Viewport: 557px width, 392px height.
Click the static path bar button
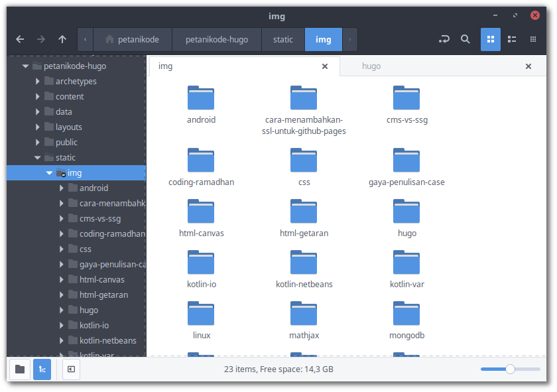tap(283, 40)
